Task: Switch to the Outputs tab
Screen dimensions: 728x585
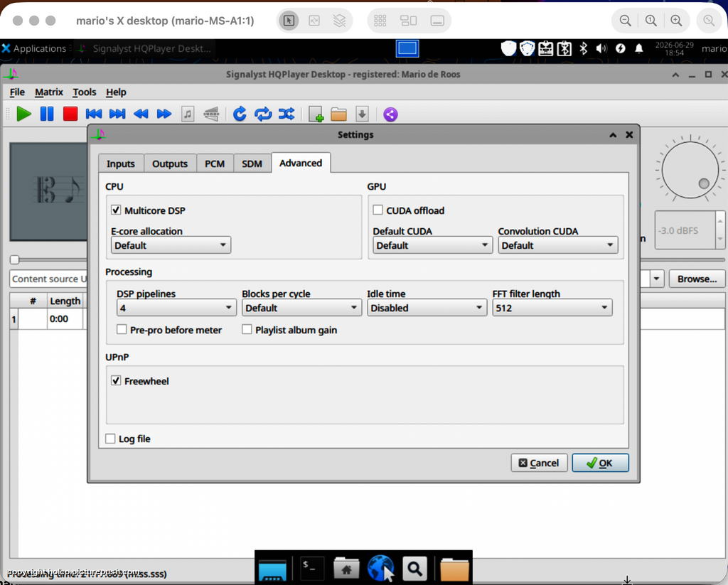Action: pyautogui.click(x=170, y=163)
